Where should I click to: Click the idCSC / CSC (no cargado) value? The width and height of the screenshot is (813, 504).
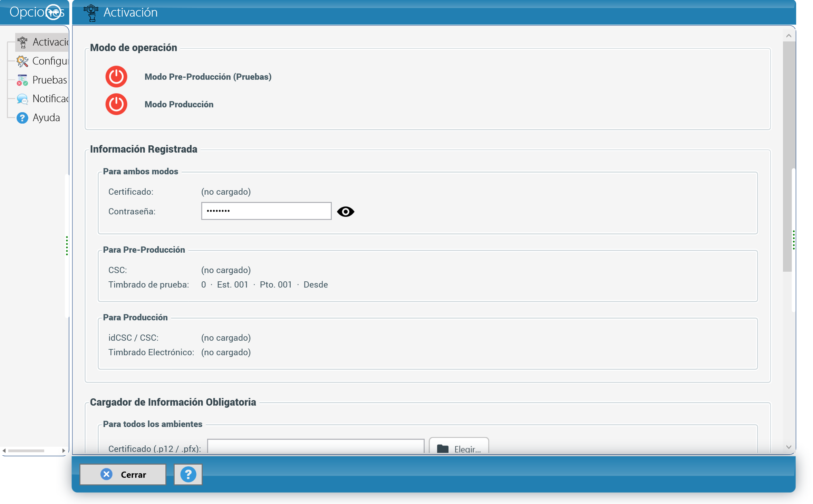[226, 338]
